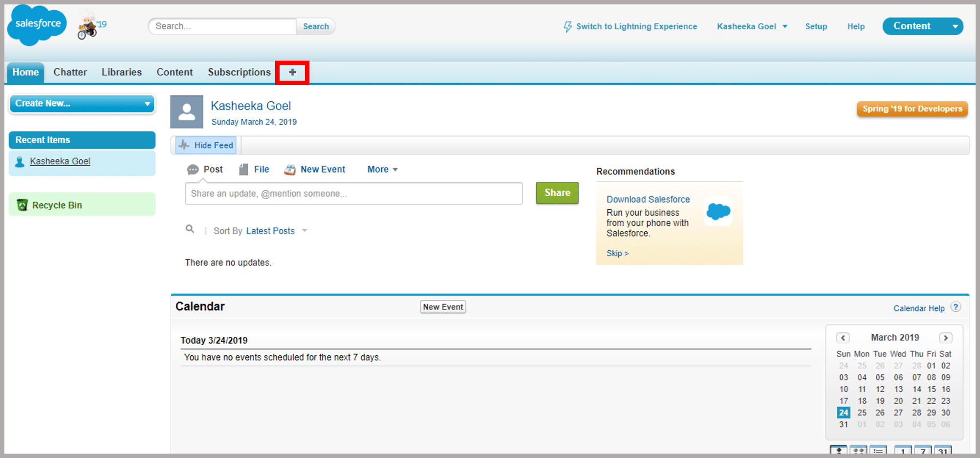The height and width of the screenshot is (458, 980).
Task: Click the Search button
Action: [316, 26]
